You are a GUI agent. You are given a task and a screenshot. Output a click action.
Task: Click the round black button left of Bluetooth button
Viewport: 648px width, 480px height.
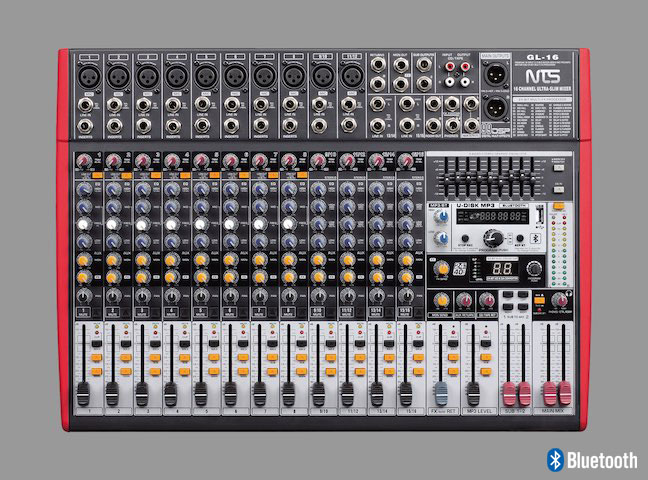520,239
